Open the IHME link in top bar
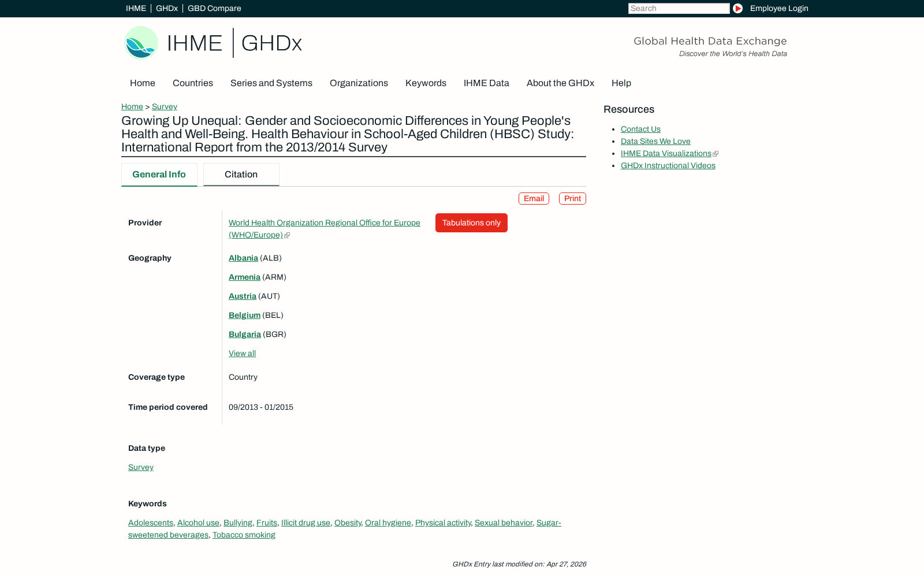The width and height of the screenshot is (924, 578). pyautogui.click(x=136, y=8)
